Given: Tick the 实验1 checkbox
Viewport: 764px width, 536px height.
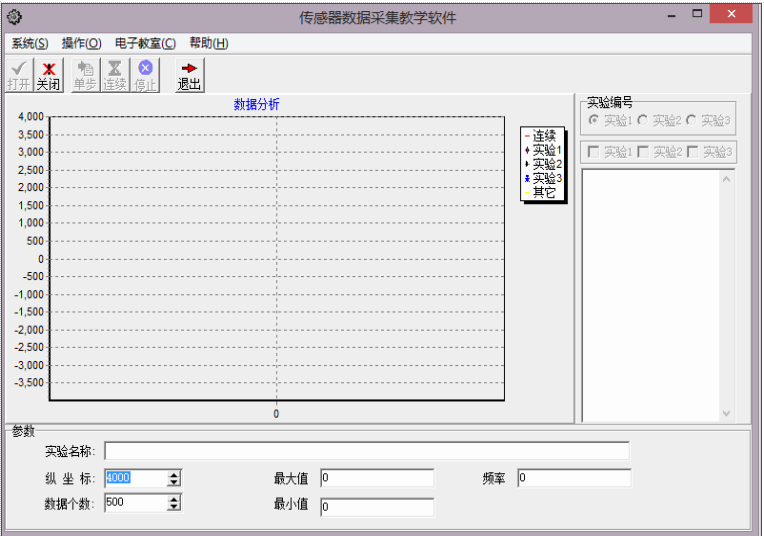Looking at the screenshot, I should click(594, 152).
